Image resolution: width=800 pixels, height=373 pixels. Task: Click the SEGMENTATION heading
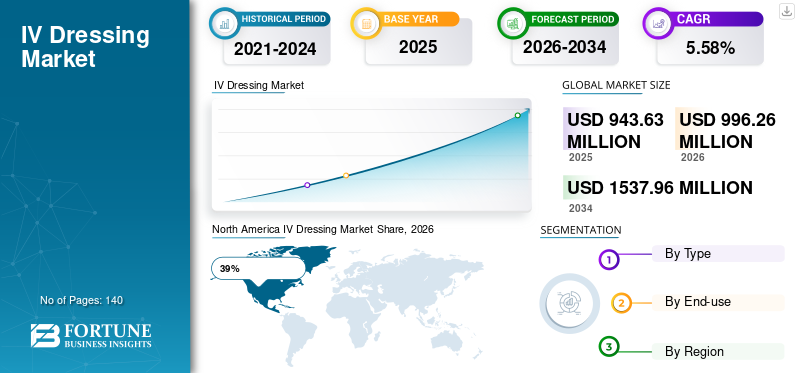coord(581,230)
